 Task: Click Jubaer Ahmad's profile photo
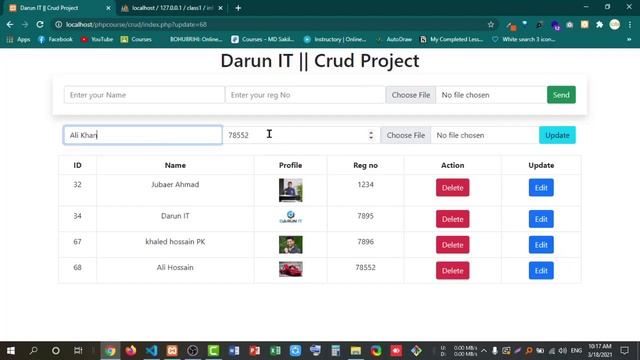[x=291, y=190]
